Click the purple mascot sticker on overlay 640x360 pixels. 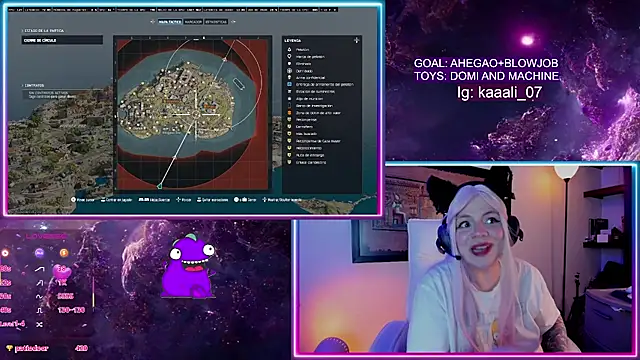189,266
